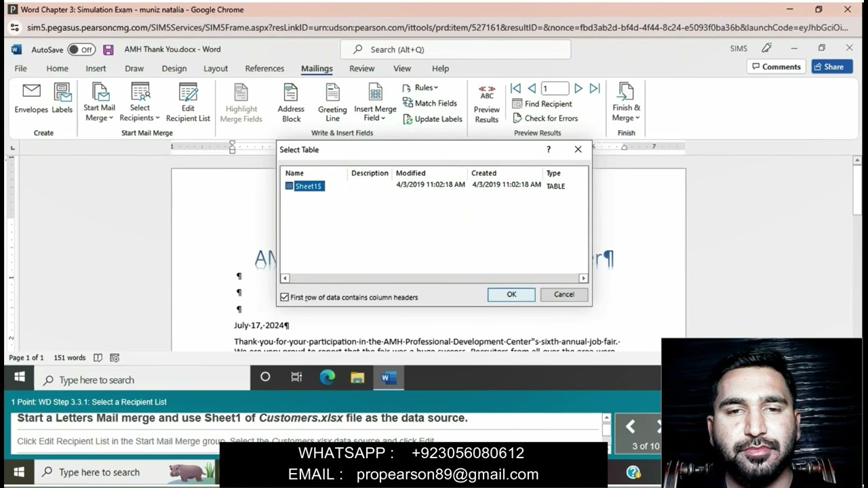Screen dimensions: 868x488
Task: Click the Page 1 of 1 status entry
Action: click(x=26, y=357)
